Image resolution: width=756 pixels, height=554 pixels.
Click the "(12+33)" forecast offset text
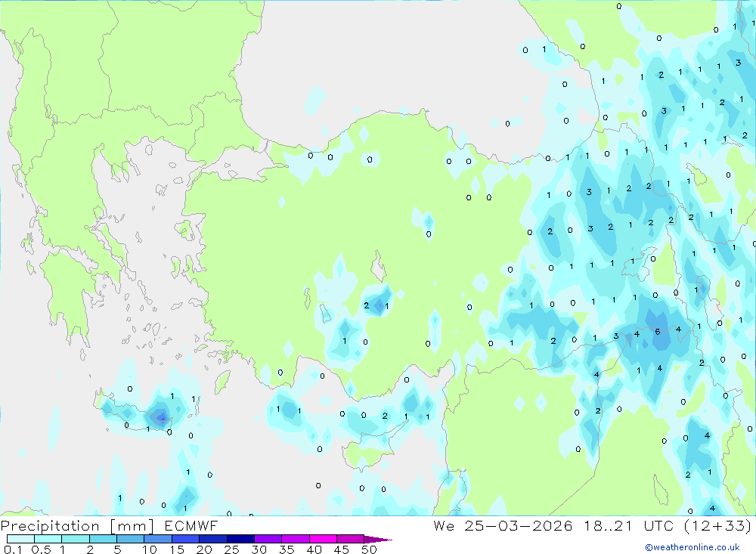(718, 526)
